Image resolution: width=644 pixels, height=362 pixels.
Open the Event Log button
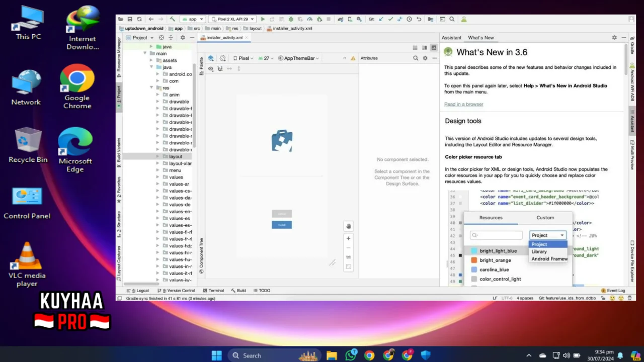(x=613, y=291)
